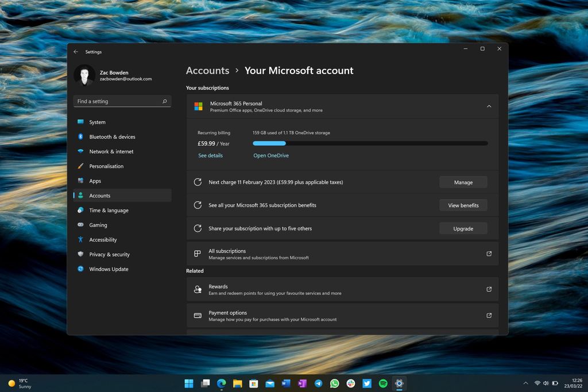Screen dimensions: 588x392
Task: Select Accounts in the breadcrumb trail
Action: [207, 71]
